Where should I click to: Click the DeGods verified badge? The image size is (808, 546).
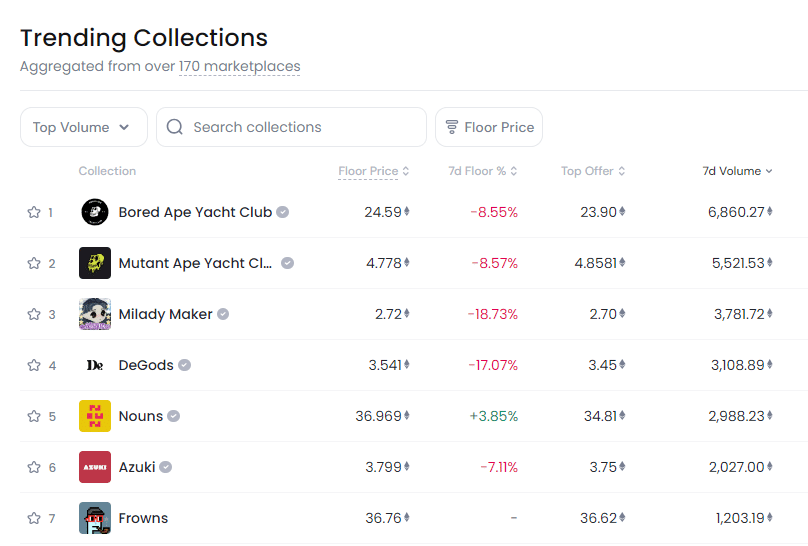184,365
